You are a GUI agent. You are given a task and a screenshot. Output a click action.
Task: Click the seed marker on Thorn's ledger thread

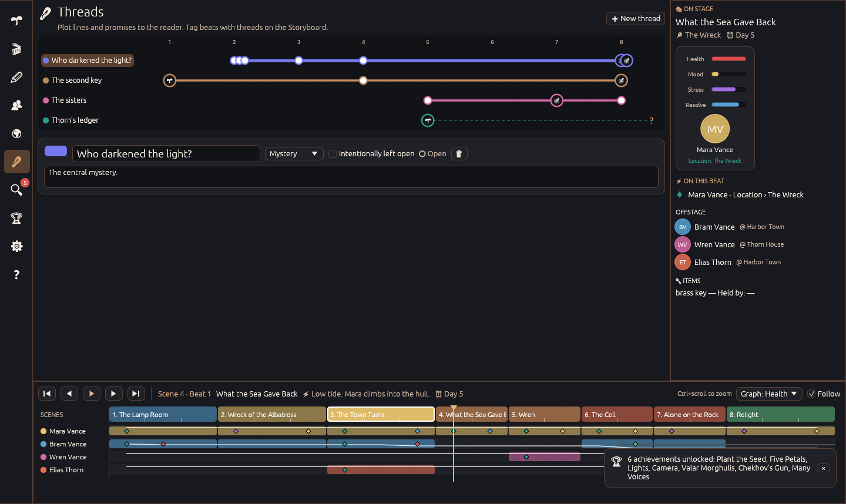click(x=428, y=120)
